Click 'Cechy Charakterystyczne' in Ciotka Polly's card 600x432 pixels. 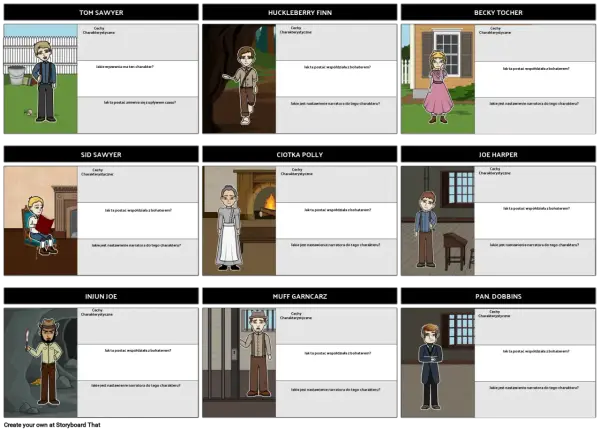297,171
